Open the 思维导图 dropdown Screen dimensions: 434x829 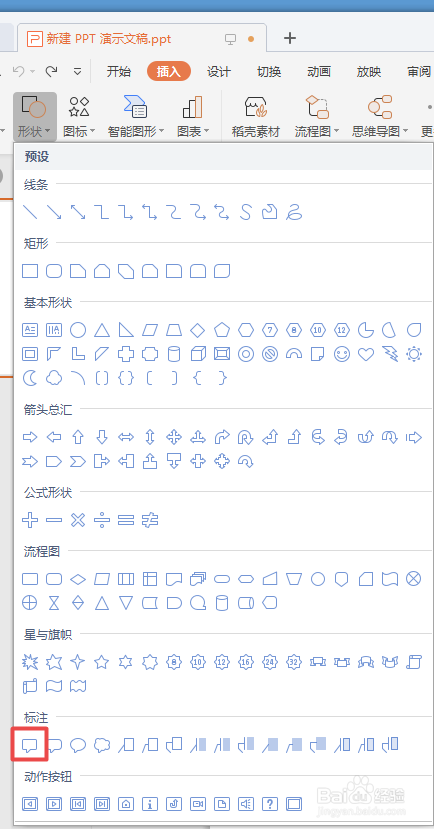tap(380, 117)
